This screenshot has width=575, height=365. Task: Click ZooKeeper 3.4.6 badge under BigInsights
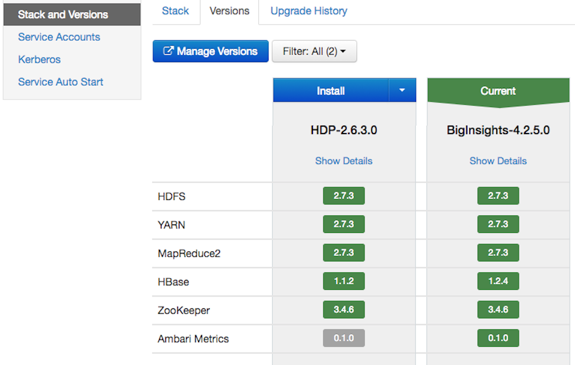(498, 310)
